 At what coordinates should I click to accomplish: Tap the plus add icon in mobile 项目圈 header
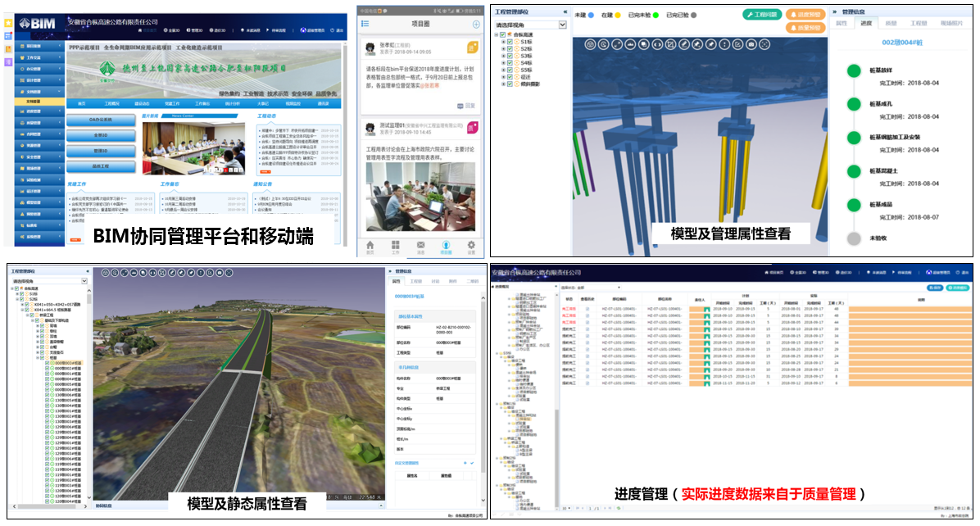pos(476,25)
